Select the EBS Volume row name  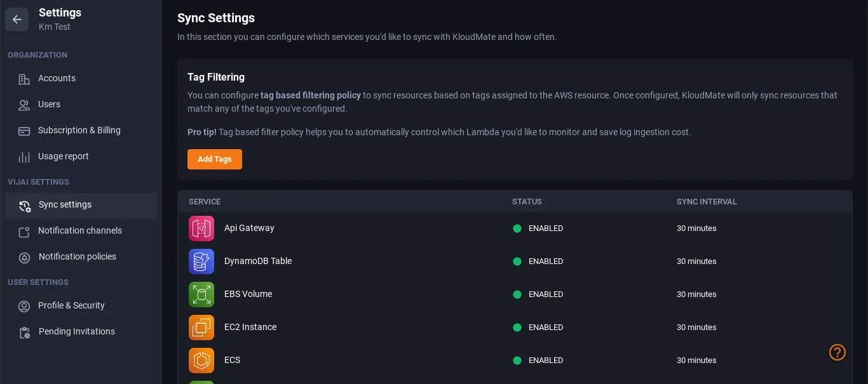pyautogui.click(x=248, y=294)
